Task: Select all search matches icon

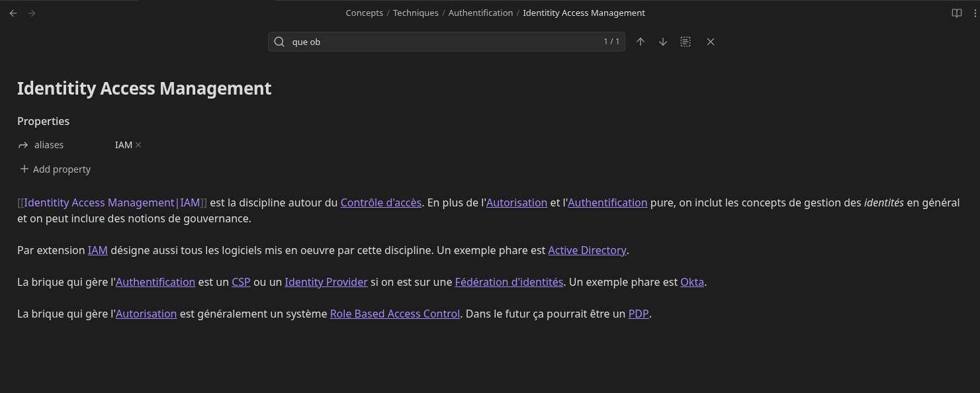Action: [x=686, y=42]
